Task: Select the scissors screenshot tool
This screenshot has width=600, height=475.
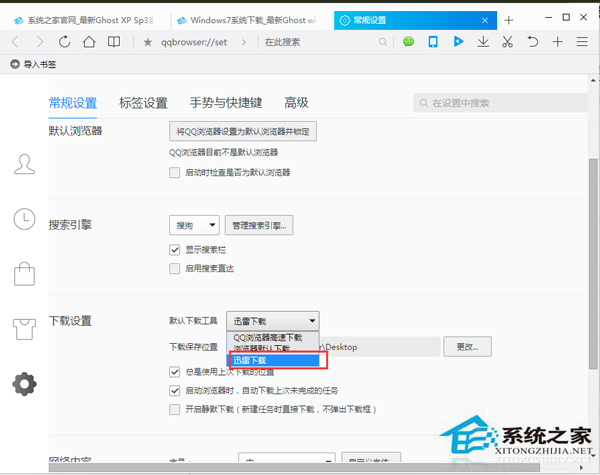Action: (507, 42)
